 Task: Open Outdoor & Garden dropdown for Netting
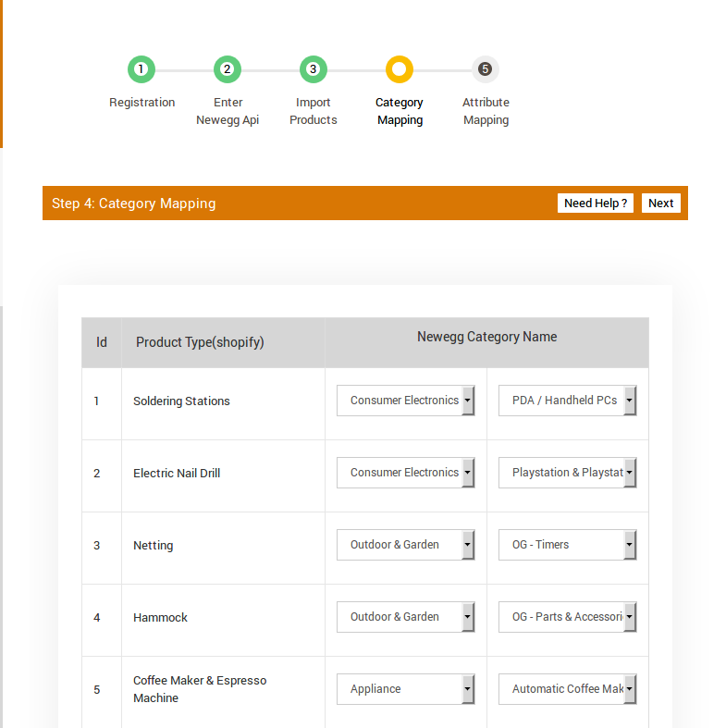[405, 545]
